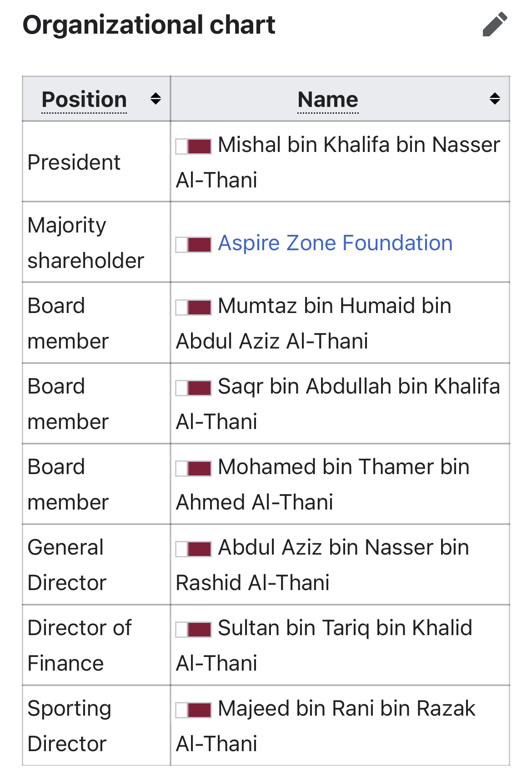Screen dimensions: 532x778
Task: Click flag icon beside Majeed bin Rani
Action: click(194, 710)
